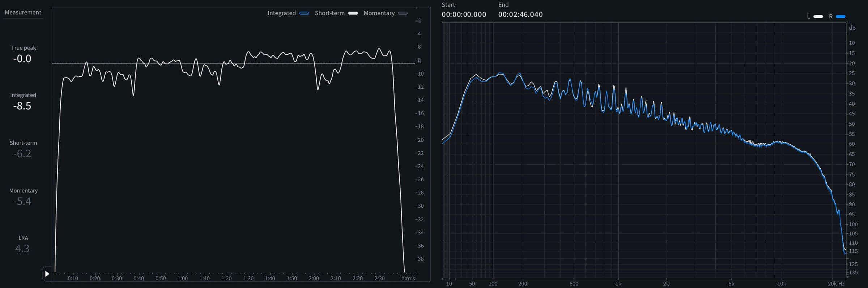Click the 20k Hz frequency axis label
This screenshot has width=868, height=288.
tap(836, 284)
